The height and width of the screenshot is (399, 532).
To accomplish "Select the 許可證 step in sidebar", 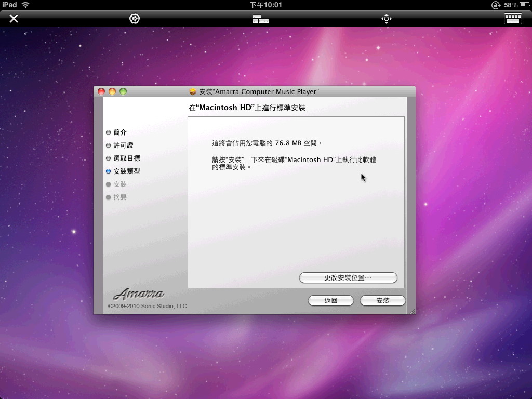I will click(120, 145).
